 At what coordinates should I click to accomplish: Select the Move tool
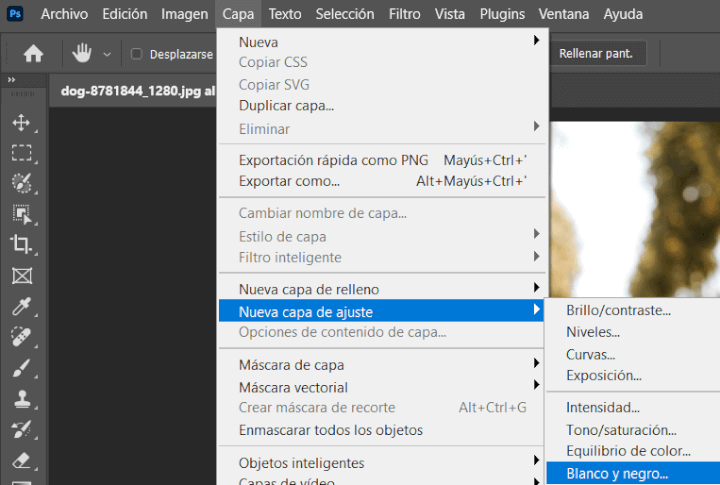[x=21, y=123]
